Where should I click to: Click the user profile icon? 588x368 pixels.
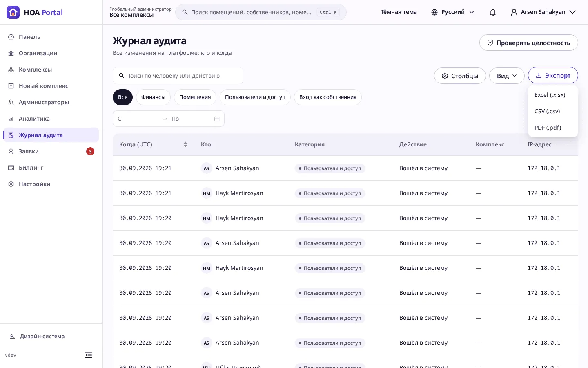[514, 12]
